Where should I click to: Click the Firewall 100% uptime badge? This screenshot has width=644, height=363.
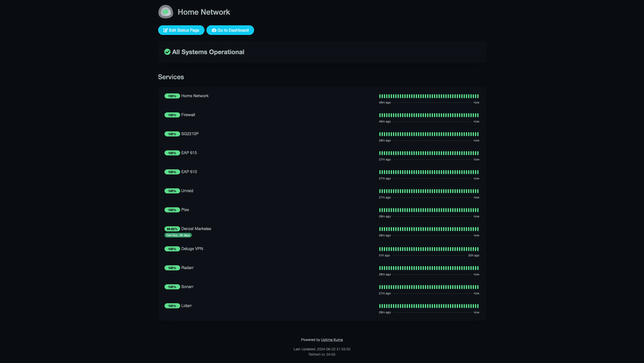[172, 115]
